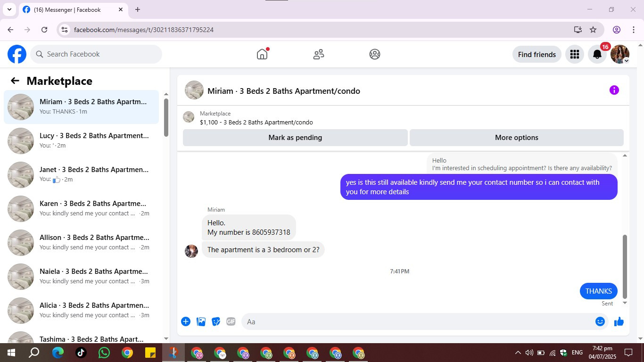This screenshot has width=644, height=362.
Task: Open TikTok from the taskbar
Action: click(81, 353)
